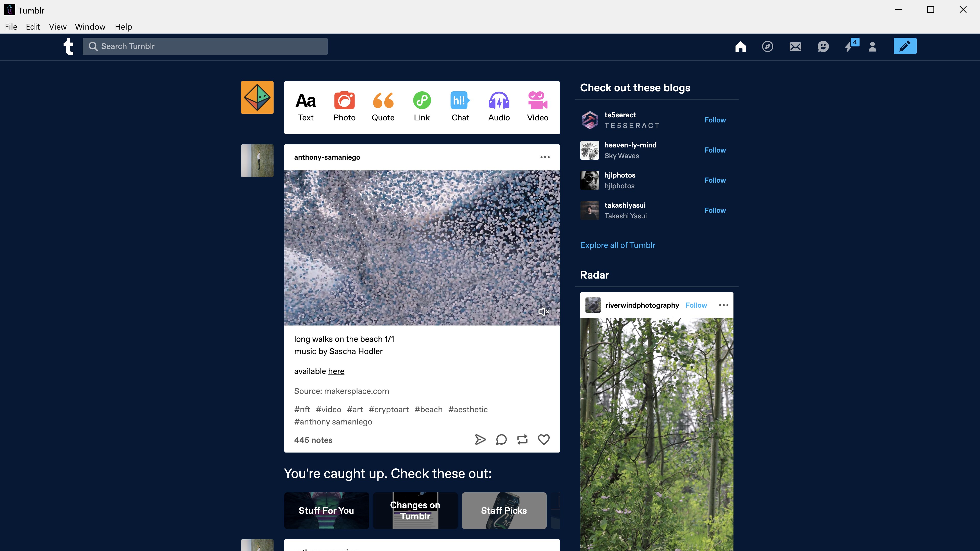This screenshot has height=551, width=980.
Task: Go home with the house icon
Action: point(740,46)
